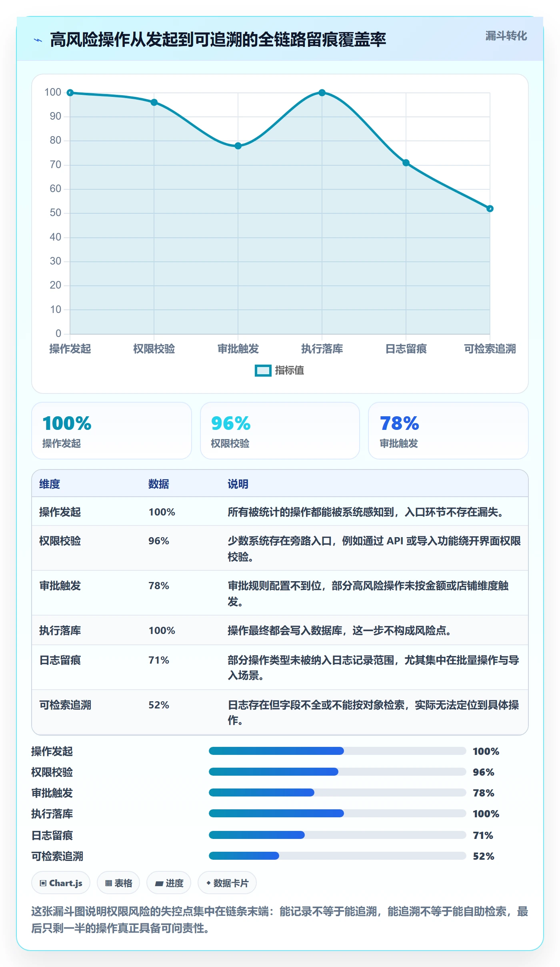
Task: Click the 71% value in the table
Action: [159, 660]
